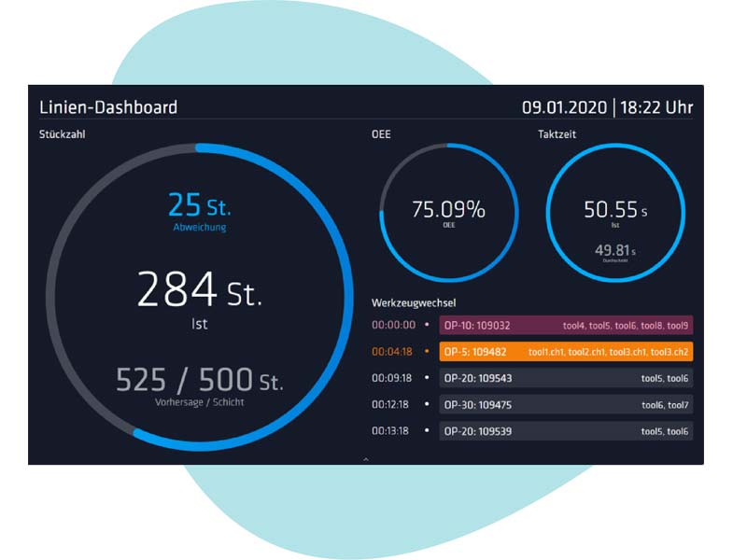Open the OP-20: 109543 tool change entry

[566, 379]
